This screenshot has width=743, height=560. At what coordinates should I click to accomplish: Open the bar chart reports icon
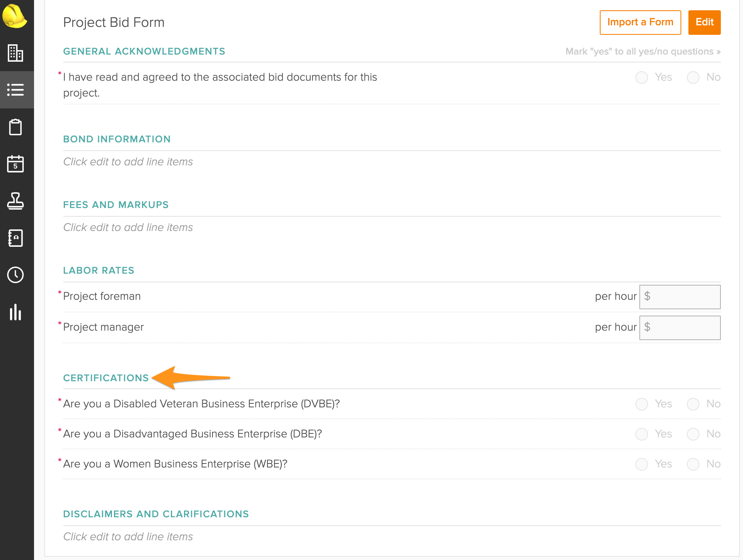15,312
